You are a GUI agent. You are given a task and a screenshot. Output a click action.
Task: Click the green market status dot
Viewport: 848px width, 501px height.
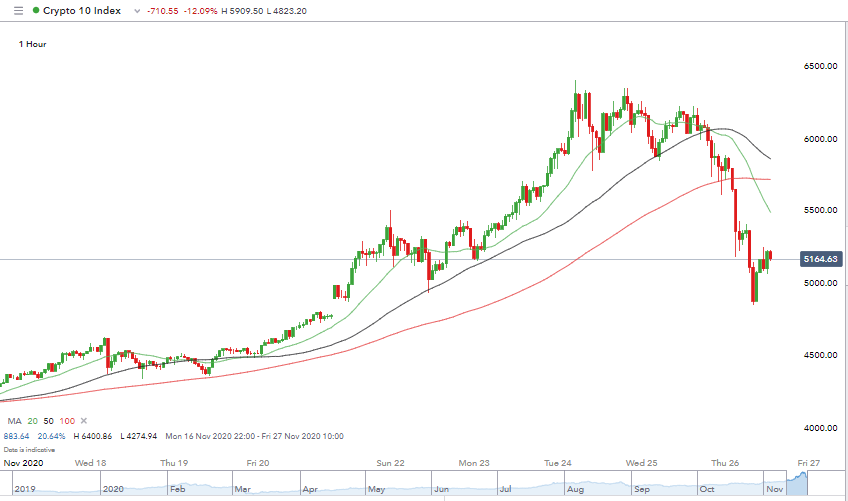[36, 10]
